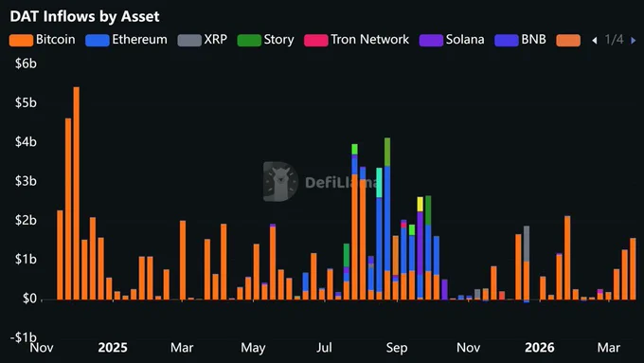Image resolution: width=644 pixels, height=363 pixels.
Task: Click the teal segment on August bar
Action: (379, 183)
